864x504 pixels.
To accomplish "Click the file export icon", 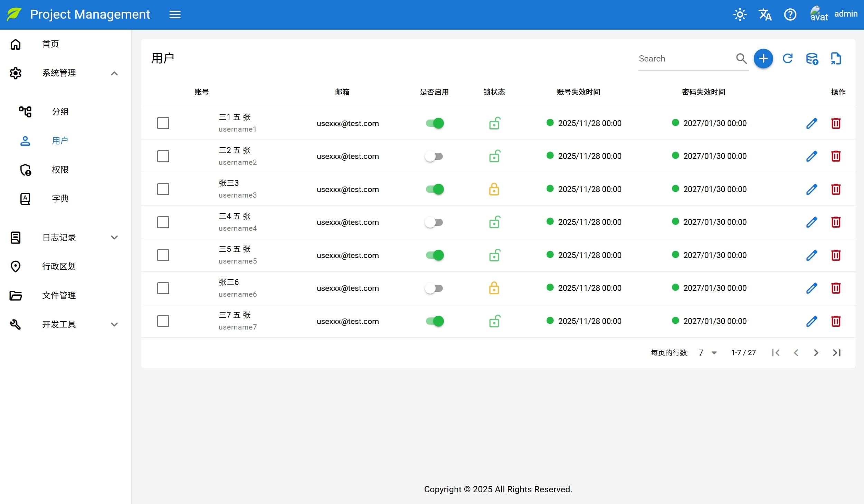I will click(836, 58).
